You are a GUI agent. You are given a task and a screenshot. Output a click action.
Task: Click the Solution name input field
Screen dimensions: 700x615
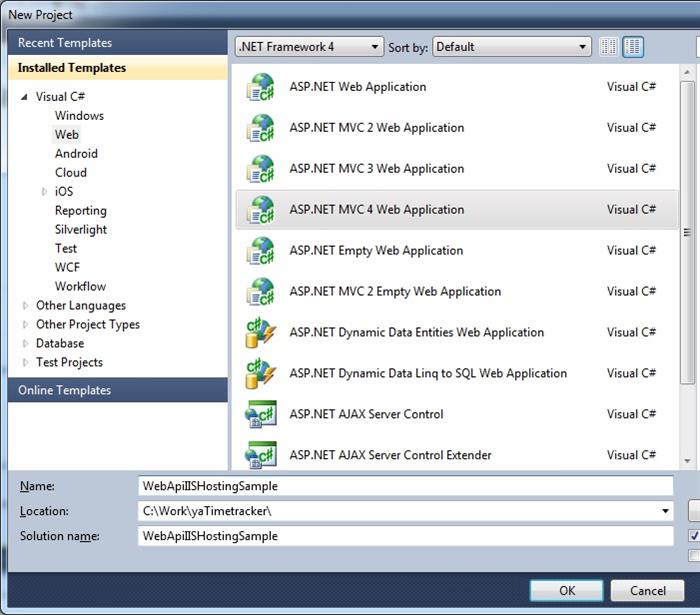405,536
